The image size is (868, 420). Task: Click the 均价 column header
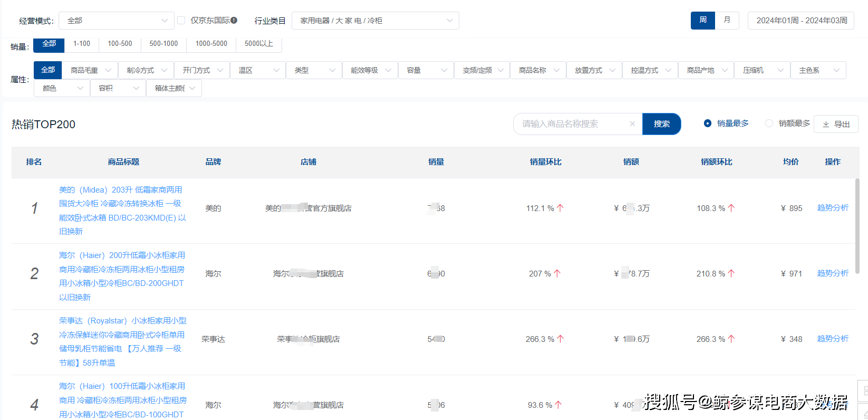point(790,162)
